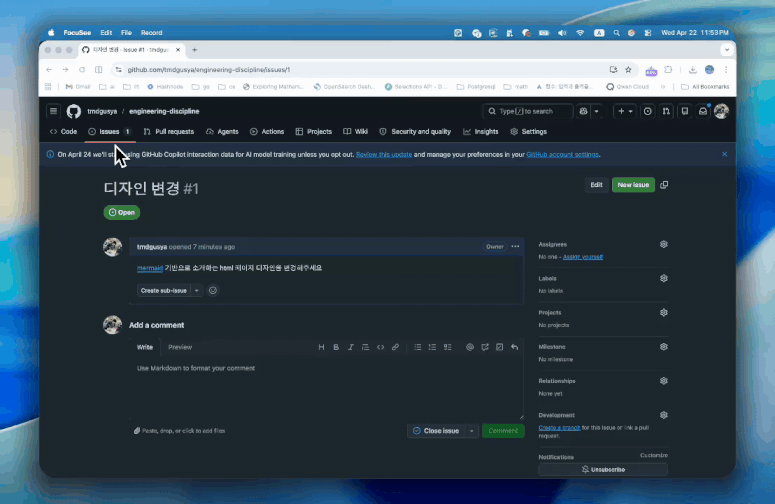Viewport: 775px width, 504px height.
Task: Insert an unordered list in comment
Action: click(x=418, y=347)
